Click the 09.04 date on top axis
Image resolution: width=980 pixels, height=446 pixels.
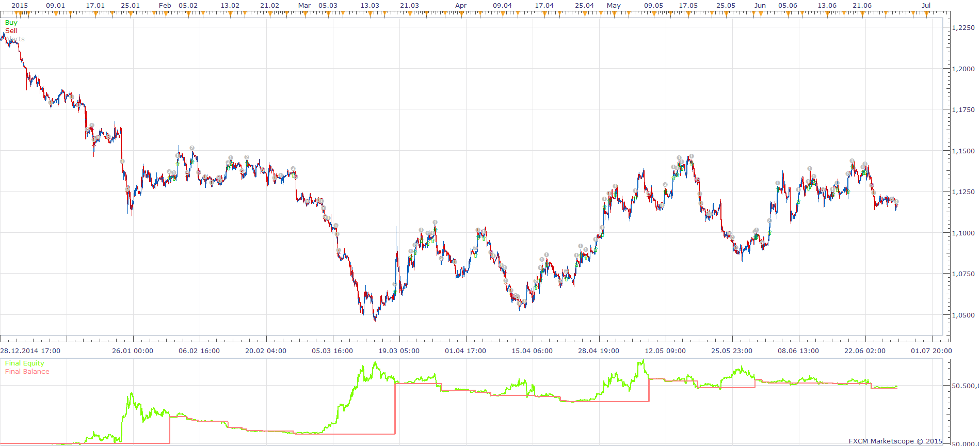[502, 6]
